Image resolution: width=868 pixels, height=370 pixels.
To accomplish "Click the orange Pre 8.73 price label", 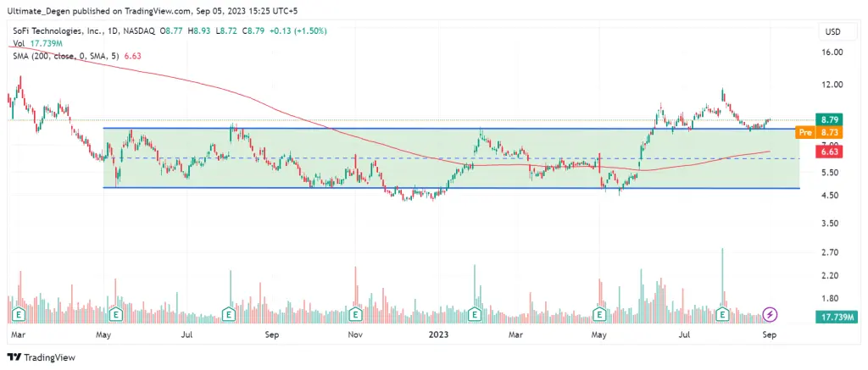I will pos(819,132).
